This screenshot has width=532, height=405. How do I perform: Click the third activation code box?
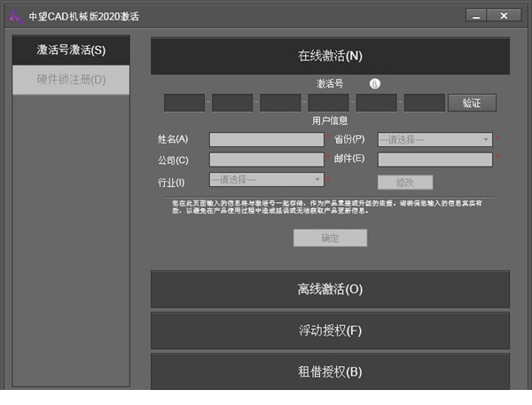coord(280,103)
